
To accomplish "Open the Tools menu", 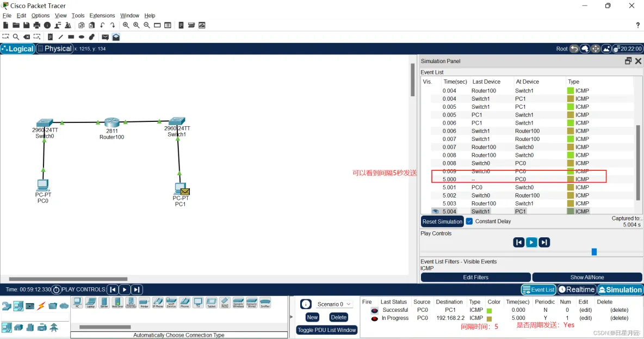I will (78, 16).
